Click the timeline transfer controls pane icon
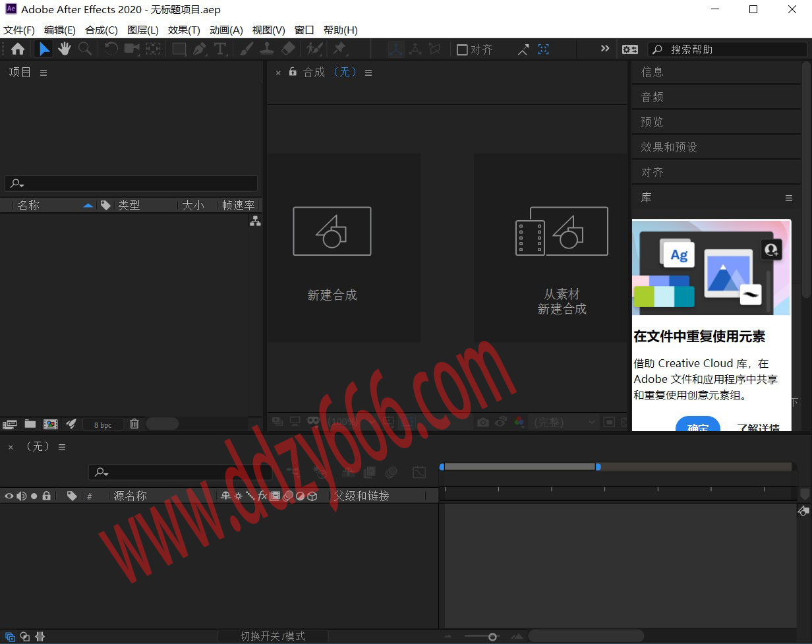812x644 pixels. click(x=25, y=637)
